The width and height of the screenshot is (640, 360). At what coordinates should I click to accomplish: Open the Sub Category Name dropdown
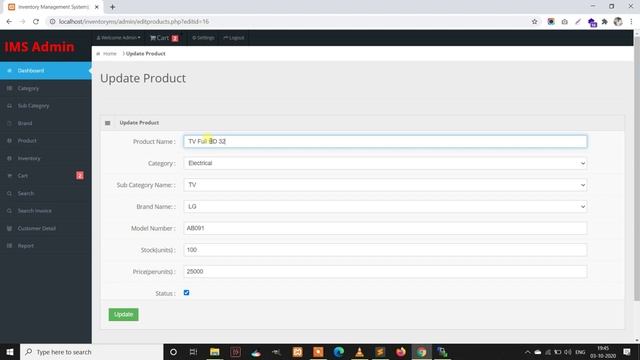pyautogui.click(x=385, y=185)
